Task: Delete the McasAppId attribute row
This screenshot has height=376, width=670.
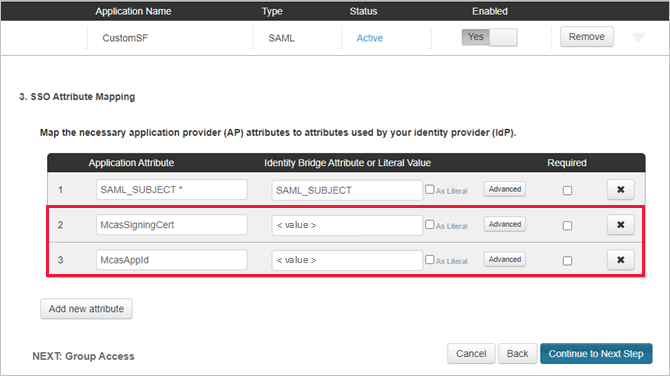Action: 620,260
